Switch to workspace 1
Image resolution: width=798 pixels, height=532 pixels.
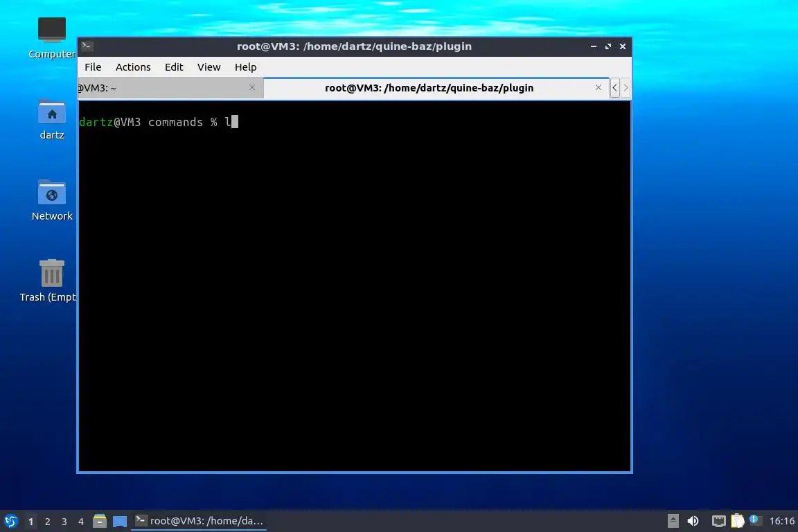[x=30, y=522]
